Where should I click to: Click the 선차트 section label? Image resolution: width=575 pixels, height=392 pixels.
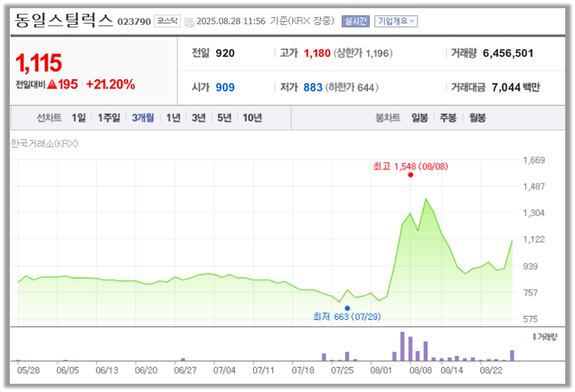[49, 118]
